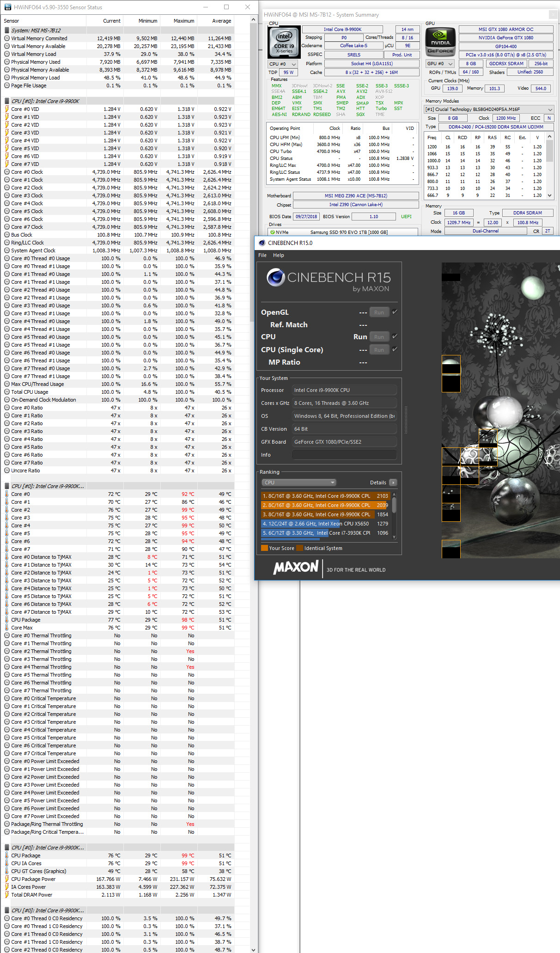Screen dimensions: 560x953
Task: Toggle the ECC N indicator box
Action: tap(549, 118)
